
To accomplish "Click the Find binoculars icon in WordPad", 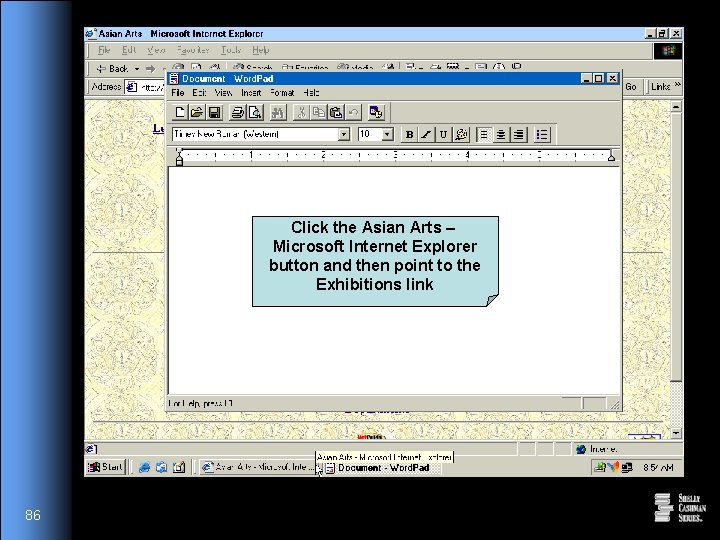I will [278, 112].
